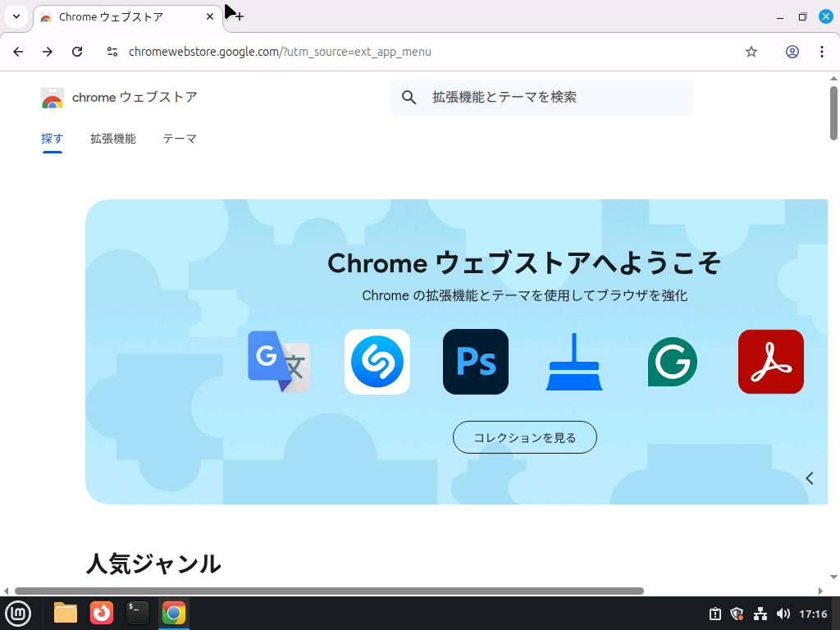840x630 pixels.
Task: Click the Photoshop Express icon in the banner
Action: pyautogui.click(x=476, y=361)
